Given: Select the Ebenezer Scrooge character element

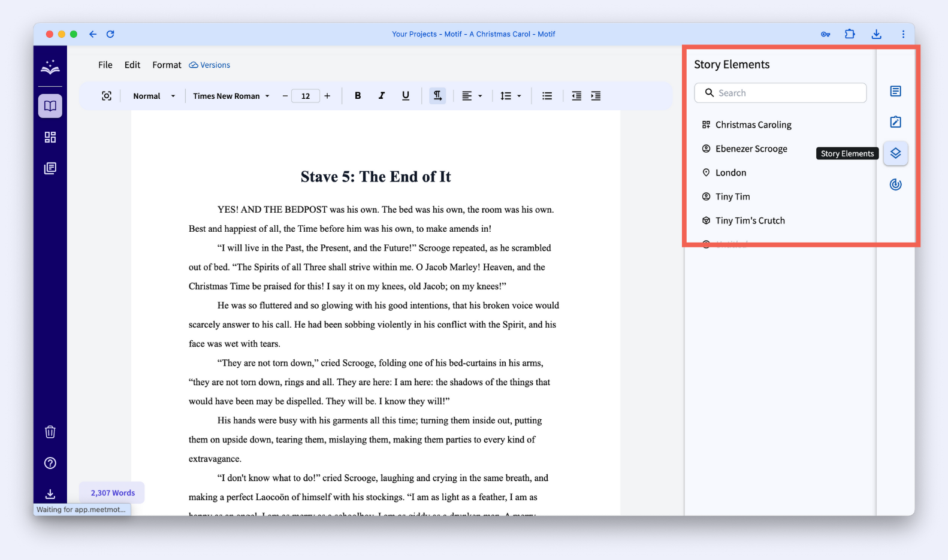Looking at the screenshot, I should pyautogui.click(x=745, y=149).
